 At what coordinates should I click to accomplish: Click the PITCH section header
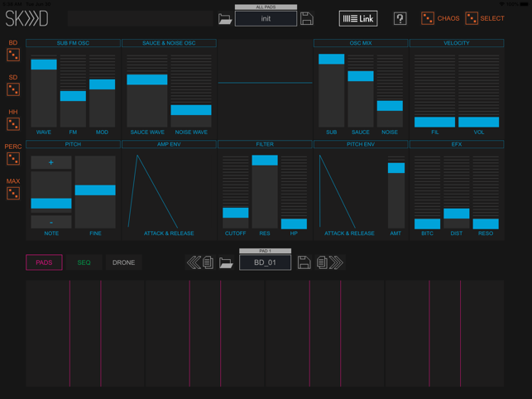(73, 144)
